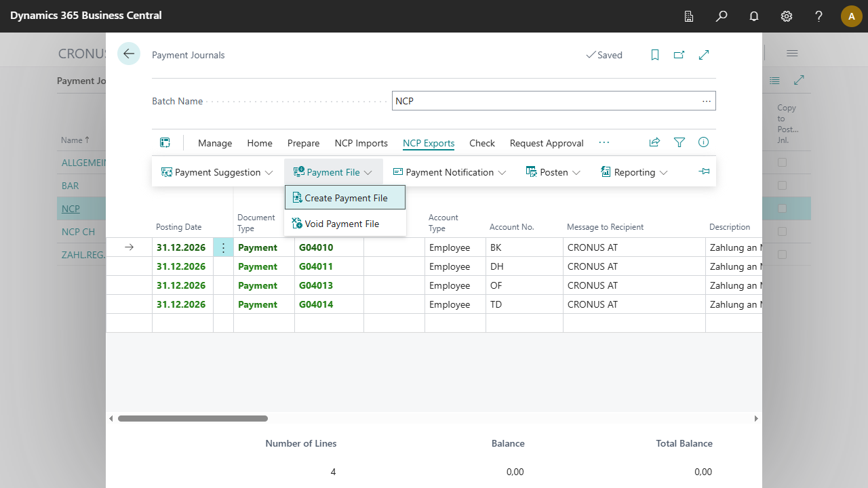This screenshot has width=868, height=488.
Task: Show the FactBox information icon
Action: coord(704,142)
